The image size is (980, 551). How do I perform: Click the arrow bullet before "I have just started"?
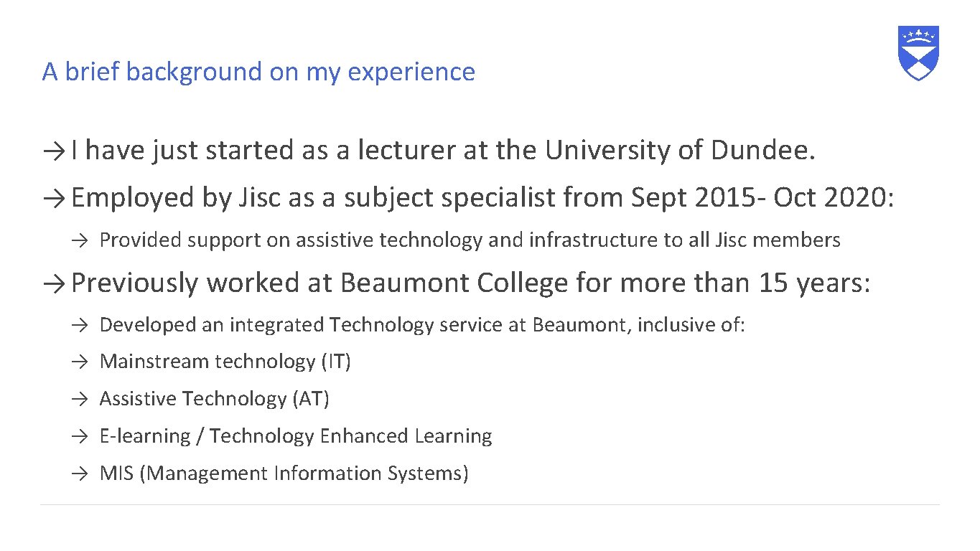55,151
